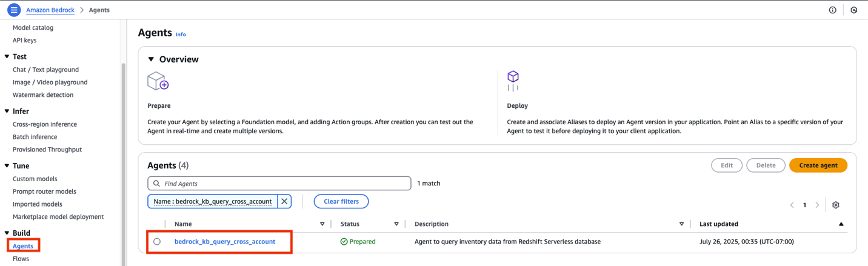Open Agents in the sidebar
This screenshot has height=266, width=868.
click(23, 246)
